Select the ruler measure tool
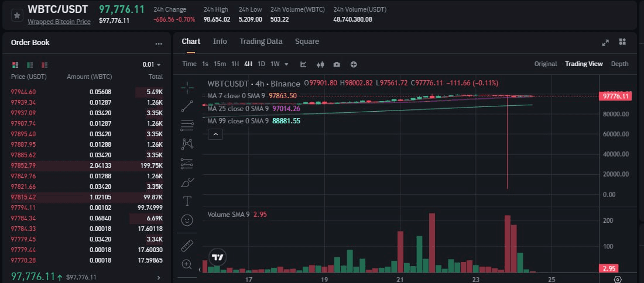The image size is (644, 283). tap(187, 245)
